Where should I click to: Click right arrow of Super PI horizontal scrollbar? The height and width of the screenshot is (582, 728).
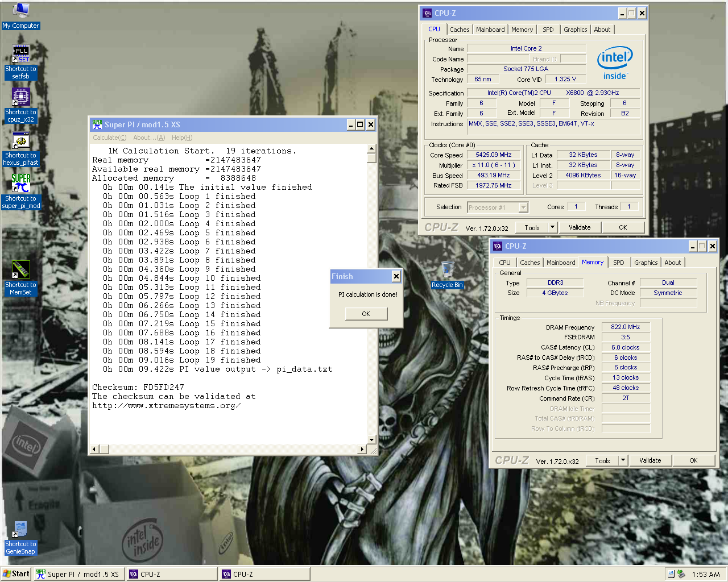point(362,449)
